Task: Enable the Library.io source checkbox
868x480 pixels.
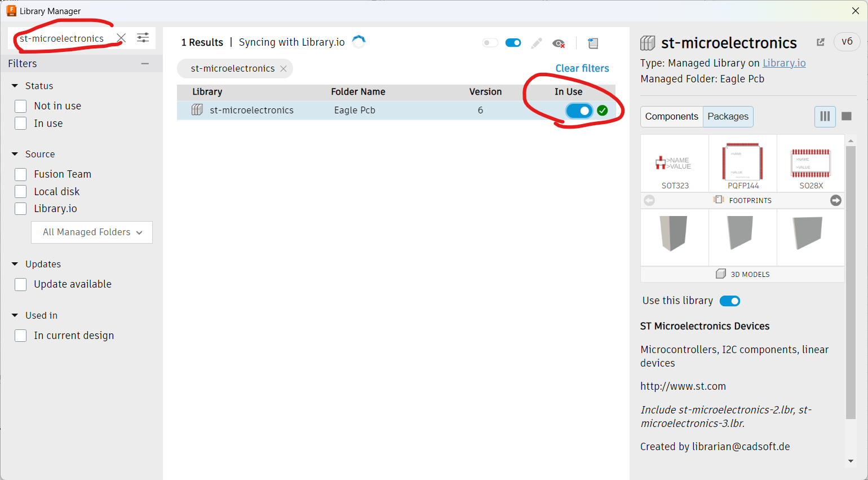Action: pyautogui.click(x=21, y=209)
